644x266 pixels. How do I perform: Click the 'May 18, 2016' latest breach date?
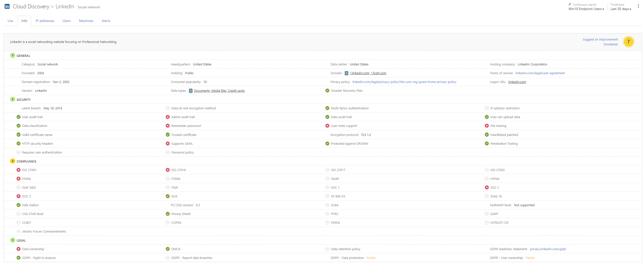(x=53, y=108)
